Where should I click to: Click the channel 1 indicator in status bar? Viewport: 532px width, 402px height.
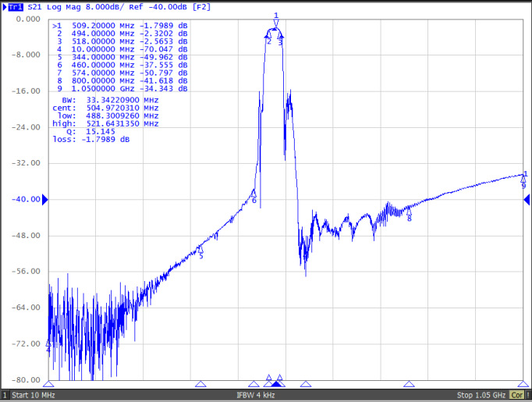tap(5, 395)
